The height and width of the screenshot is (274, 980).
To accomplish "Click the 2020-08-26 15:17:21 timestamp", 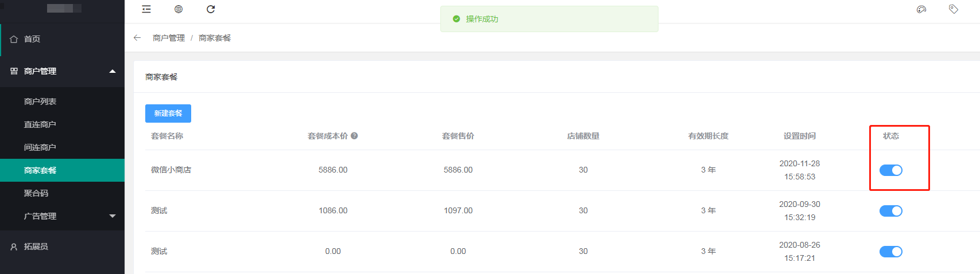I will (800, 252).
